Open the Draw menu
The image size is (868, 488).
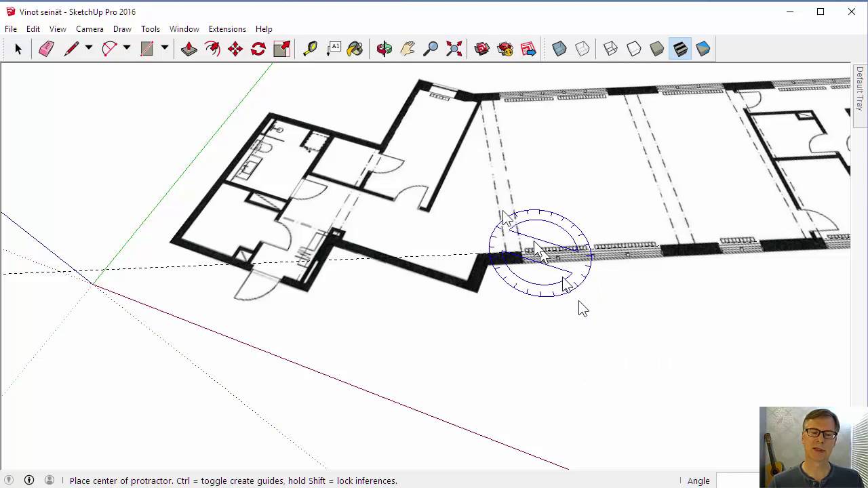(x=122, y=29)
